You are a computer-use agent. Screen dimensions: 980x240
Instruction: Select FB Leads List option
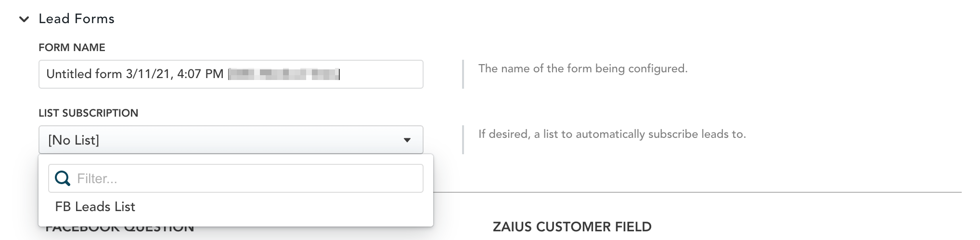[95, 207]
